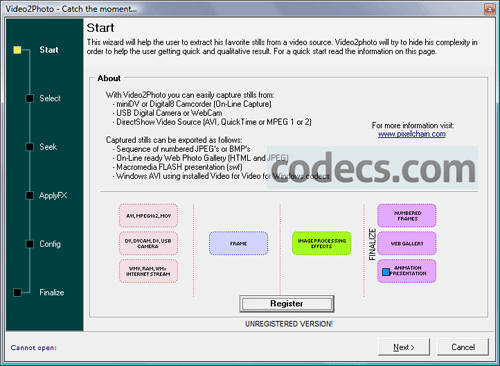
Task: Click the UNREGISTERED VERSION! notice text
Action: click(x=289, y=324)
